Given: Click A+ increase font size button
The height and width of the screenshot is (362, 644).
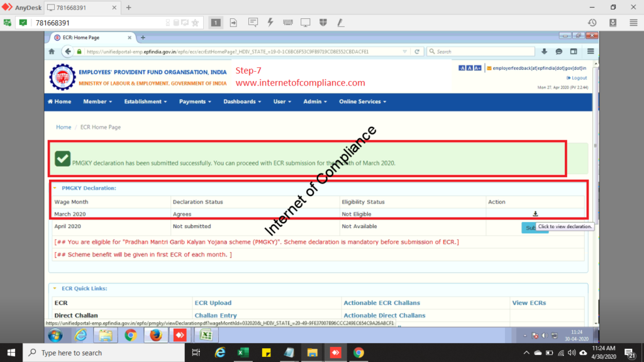Looking at the screenshot, I should [477, 68].
